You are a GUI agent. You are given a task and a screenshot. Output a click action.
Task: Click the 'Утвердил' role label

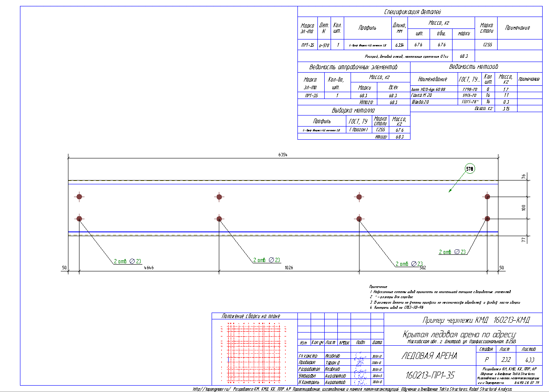click(308, 375)
